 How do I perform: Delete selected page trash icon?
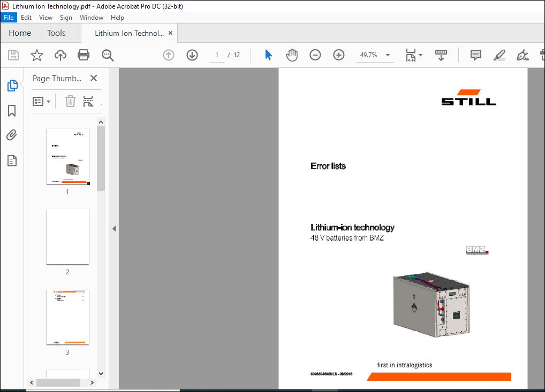[x=70, y=102]
